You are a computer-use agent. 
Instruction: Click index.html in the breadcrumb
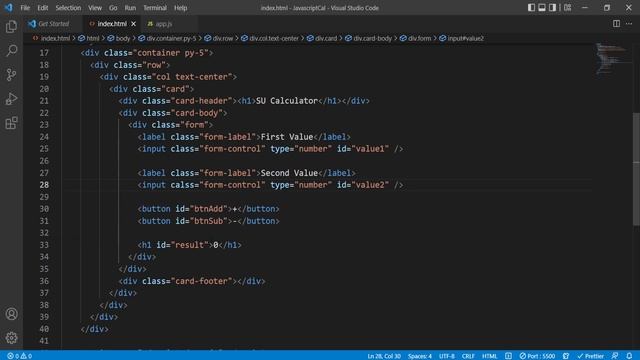[56, 38]
